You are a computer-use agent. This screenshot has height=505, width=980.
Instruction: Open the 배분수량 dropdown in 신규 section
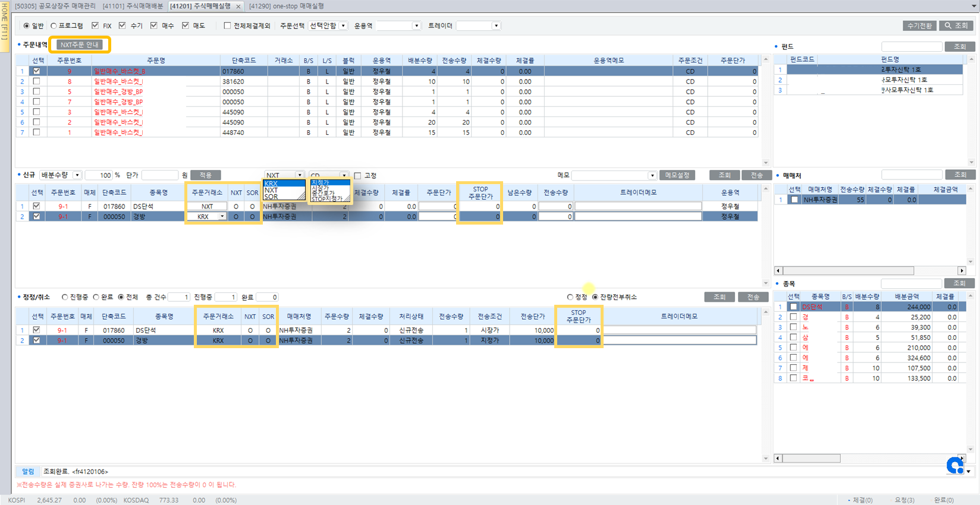point(77,175)
